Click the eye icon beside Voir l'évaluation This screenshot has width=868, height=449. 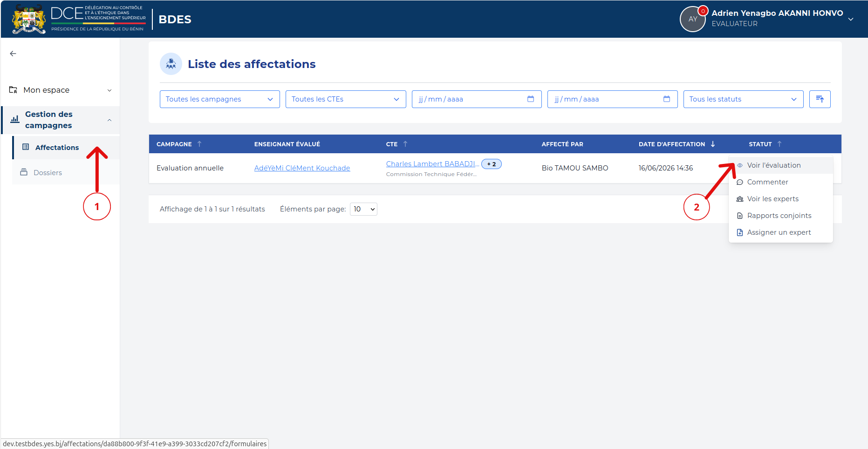click(740, 165)
